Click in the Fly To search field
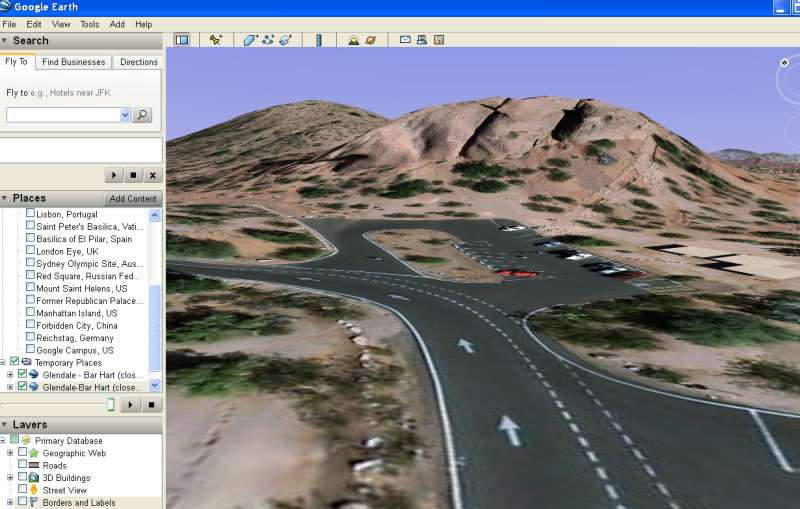 (x=63, y=115)
